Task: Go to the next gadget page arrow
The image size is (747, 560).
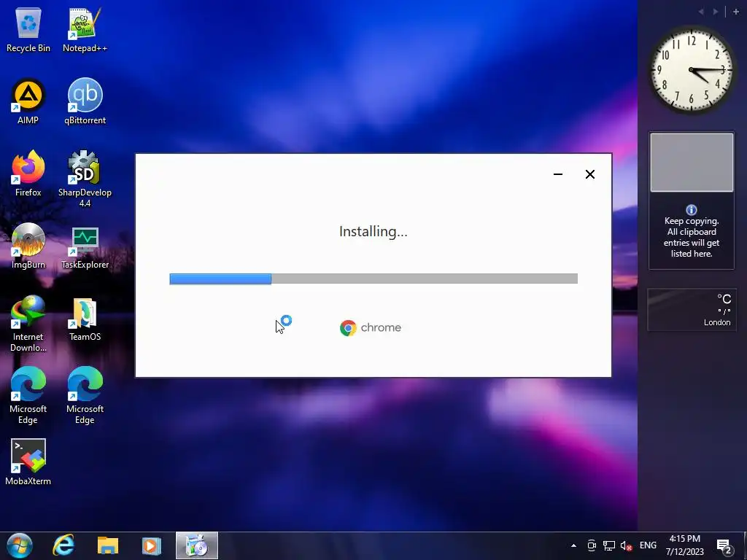Action: [715, 12]
